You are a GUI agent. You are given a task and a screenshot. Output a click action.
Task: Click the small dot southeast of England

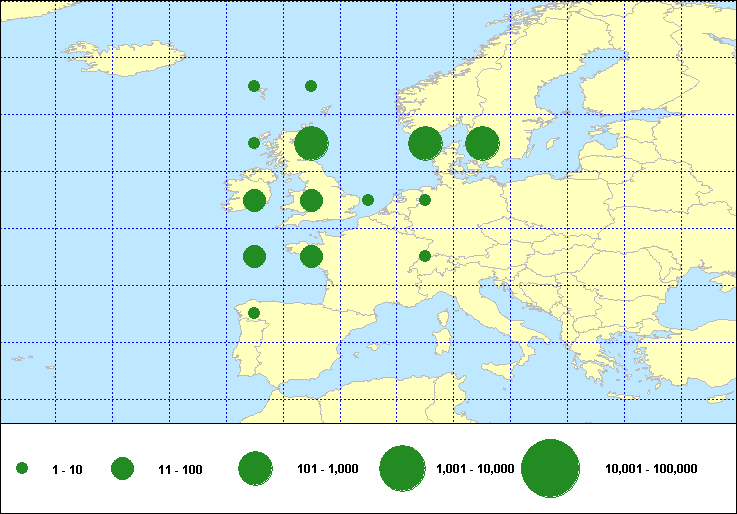[x=368, y=200]
